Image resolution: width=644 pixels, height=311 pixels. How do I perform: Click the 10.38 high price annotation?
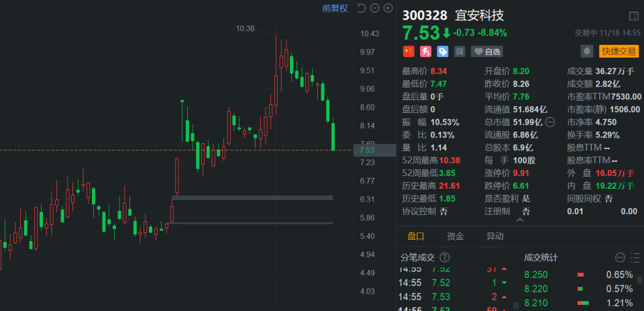click(x=246, y=28)
